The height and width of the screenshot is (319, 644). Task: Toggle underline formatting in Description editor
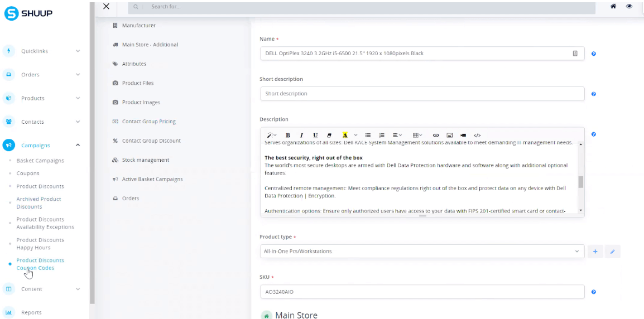pyautogui.click(x=315, y=135)
